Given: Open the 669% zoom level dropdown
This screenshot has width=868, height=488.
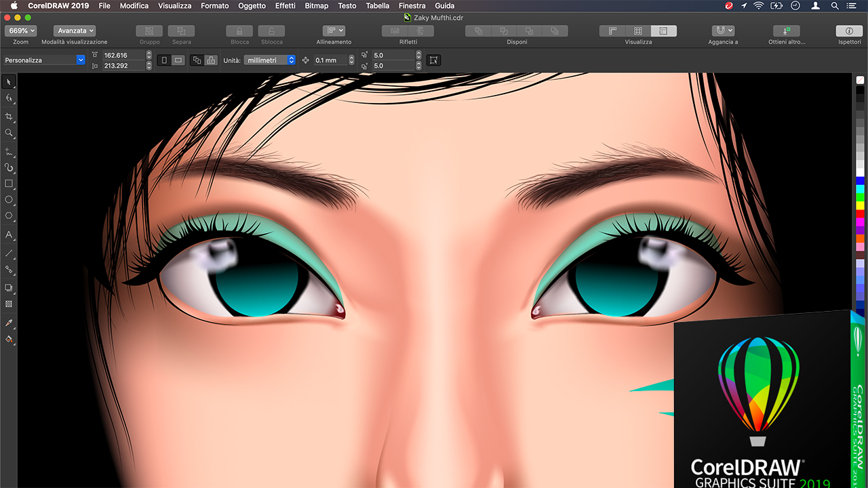Looking at the screenshot, I should [20, 30].
